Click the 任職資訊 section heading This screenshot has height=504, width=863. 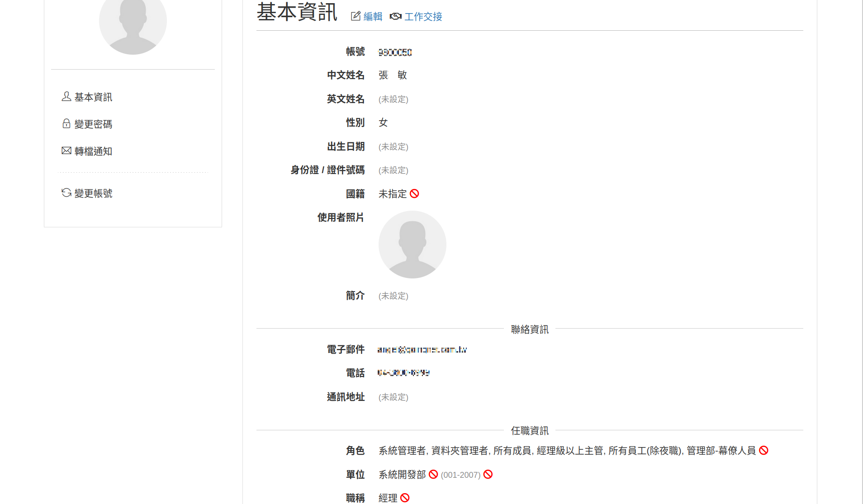(x=530, y=431)
